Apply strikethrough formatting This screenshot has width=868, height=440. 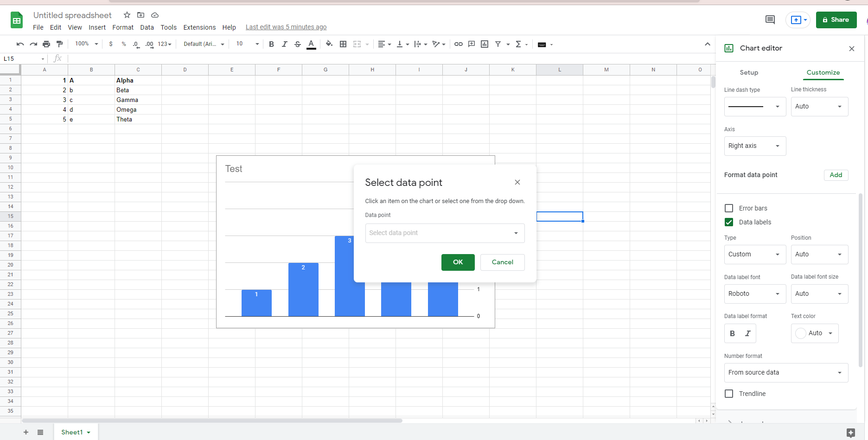(x=298, y=44)
